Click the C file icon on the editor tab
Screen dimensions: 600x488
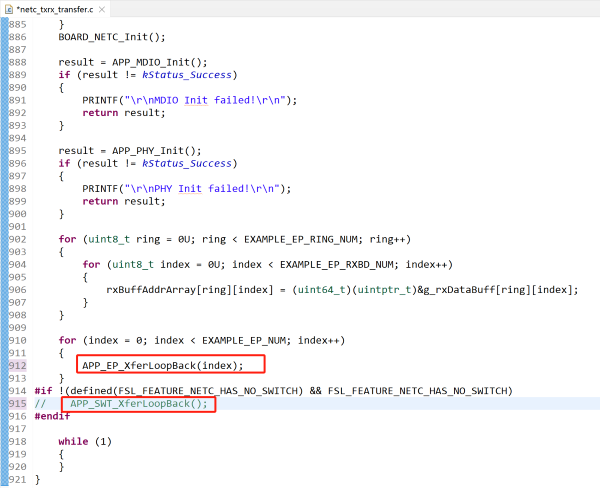7,8
